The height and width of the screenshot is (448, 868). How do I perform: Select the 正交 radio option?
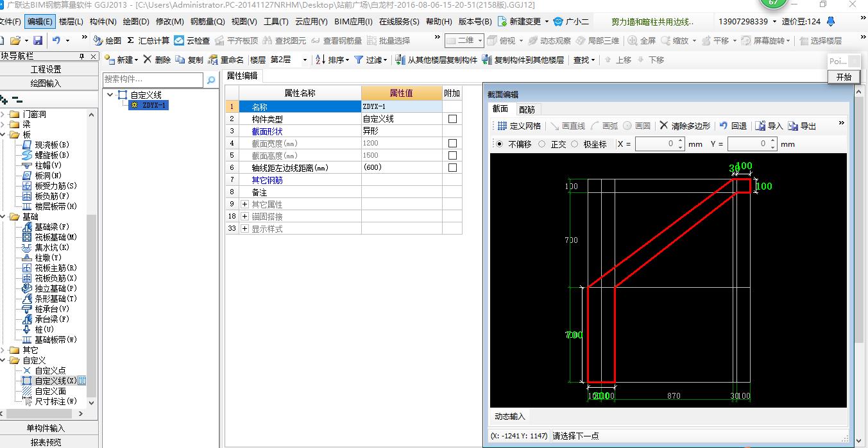542,144
